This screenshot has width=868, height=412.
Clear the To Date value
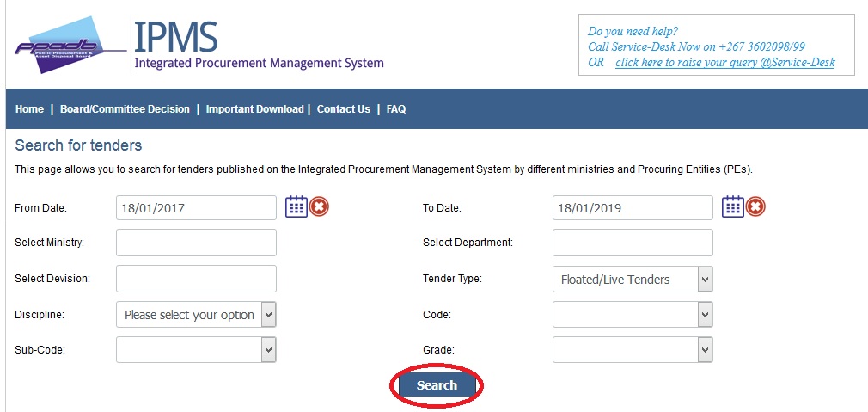(x=756, y=206)
